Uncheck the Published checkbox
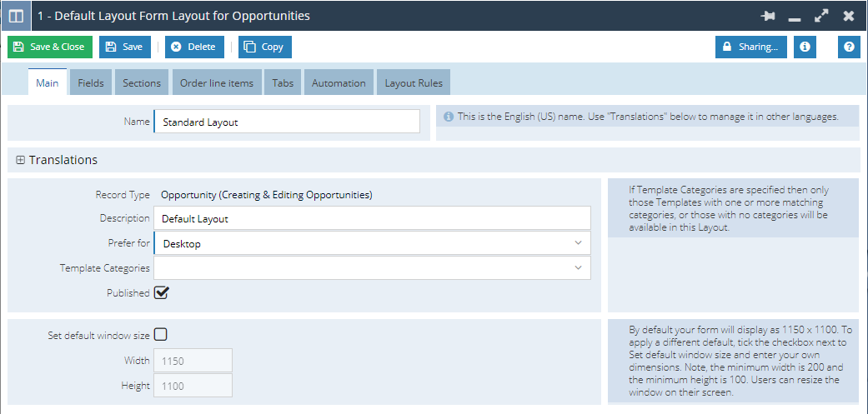 161,292
